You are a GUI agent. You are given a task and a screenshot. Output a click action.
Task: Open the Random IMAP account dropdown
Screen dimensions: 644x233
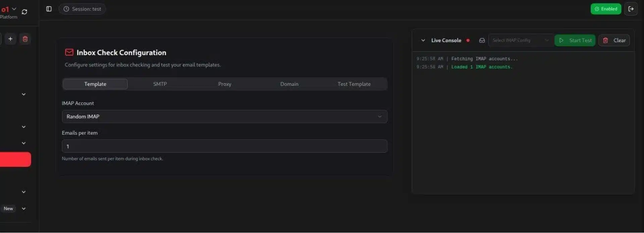[225, 117]
